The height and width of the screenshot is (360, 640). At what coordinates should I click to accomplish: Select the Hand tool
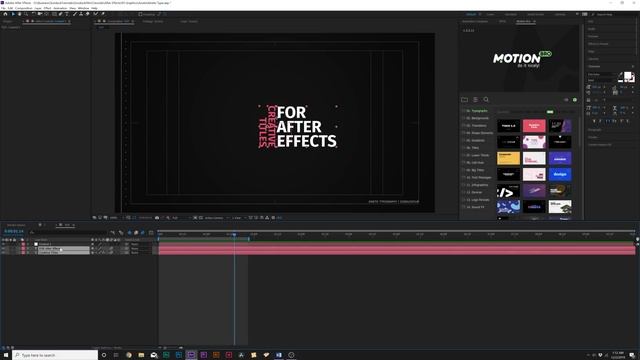19,14
